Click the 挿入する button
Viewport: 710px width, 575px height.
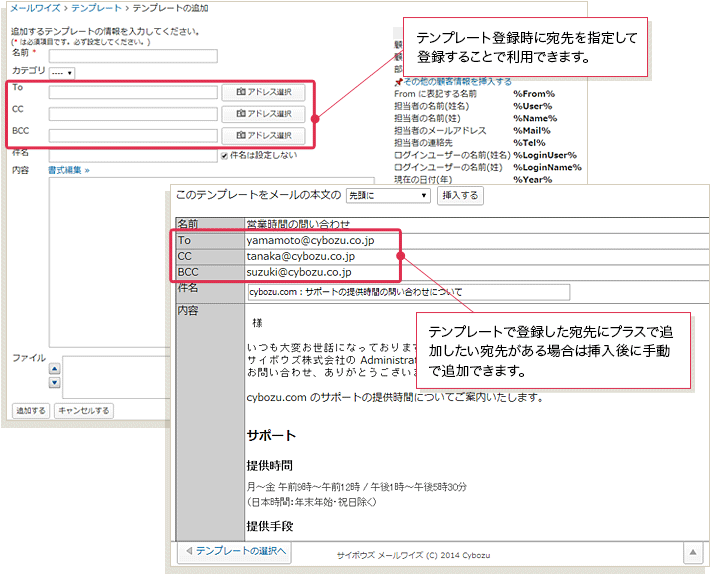point(460,195)
